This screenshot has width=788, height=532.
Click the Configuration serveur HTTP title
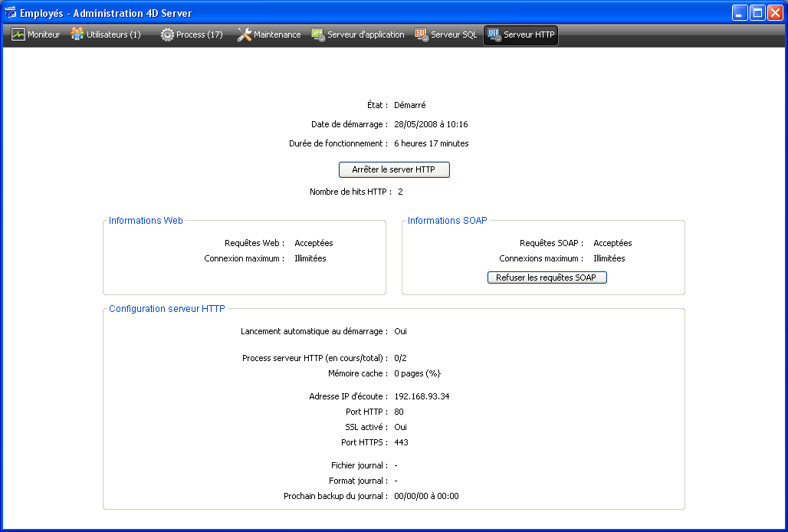(x=167, y=308)
